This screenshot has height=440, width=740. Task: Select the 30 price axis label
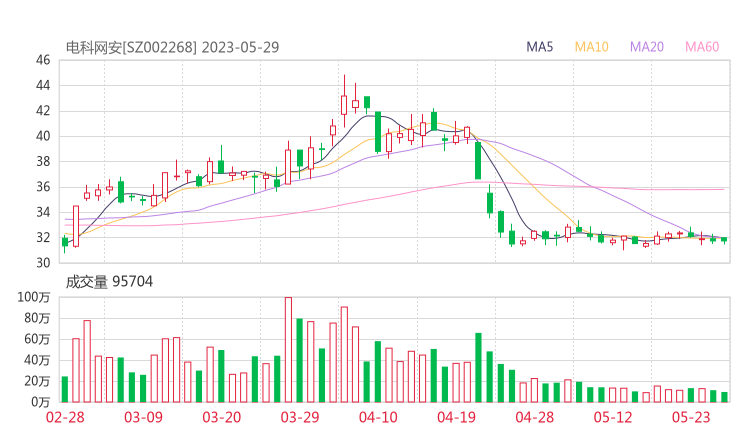tap(43, 263)
